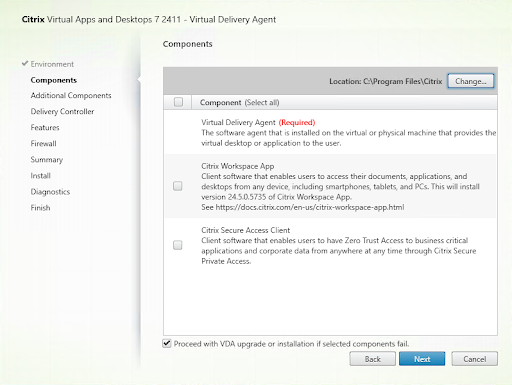
Task: Go Back to the previous step
Action: click(372, 359)
